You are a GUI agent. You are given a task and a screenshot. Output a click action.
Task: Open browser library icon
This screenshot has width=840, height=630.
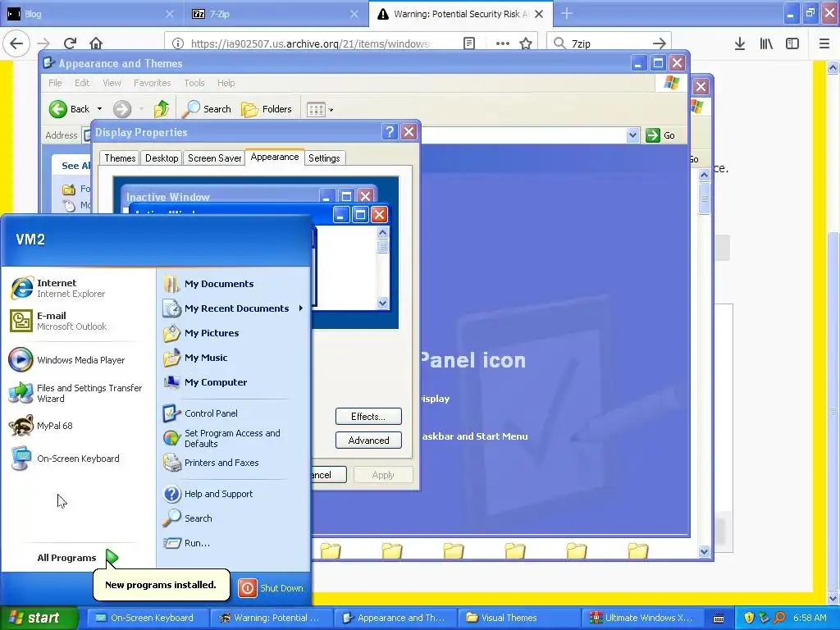(x=766, y=43)
